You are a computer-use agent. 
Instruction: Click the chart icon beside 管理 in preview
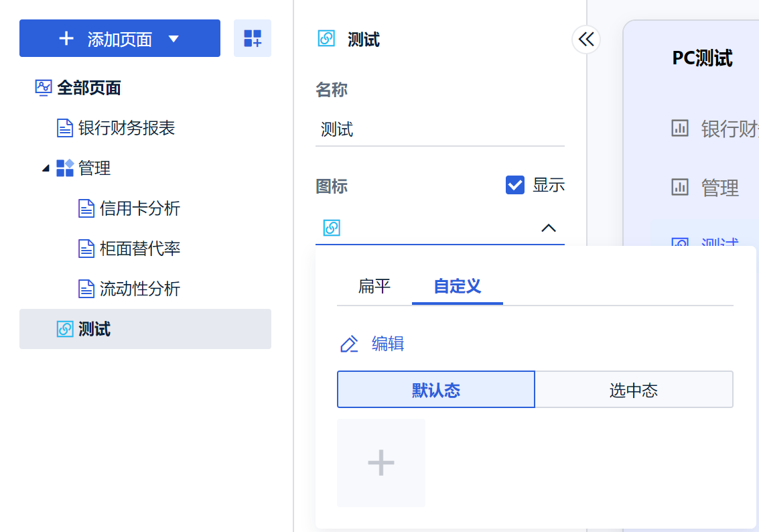pos(680,188)
